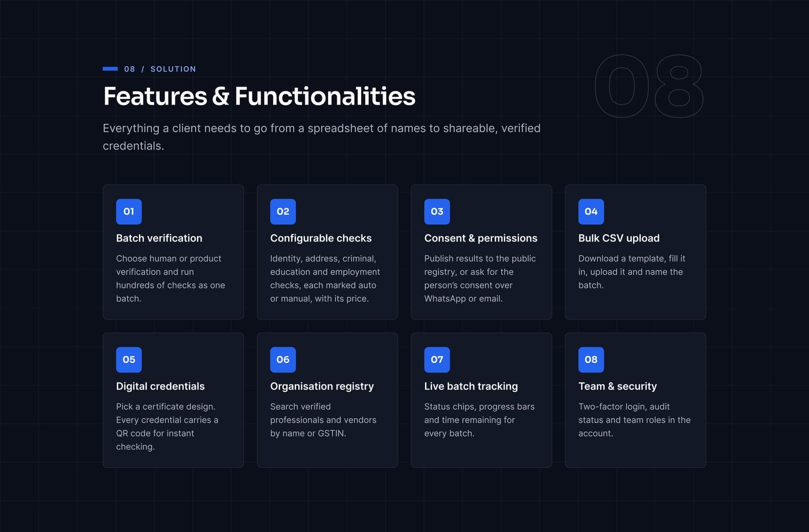The image size is (809, 532).
Task: Click the 03 number badge
Action: pyautogui.click(x=437, y=212)
